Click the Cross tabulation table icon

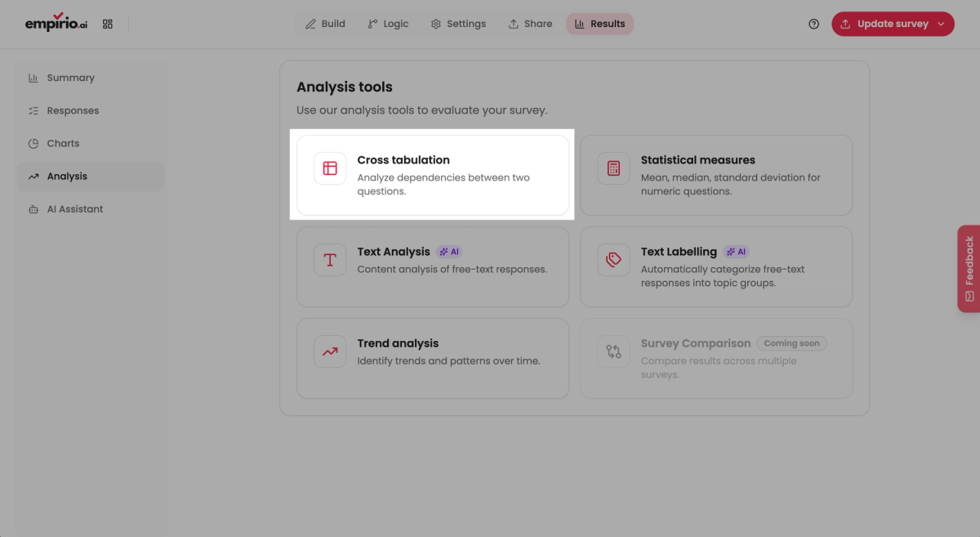[x=330, y=168]
